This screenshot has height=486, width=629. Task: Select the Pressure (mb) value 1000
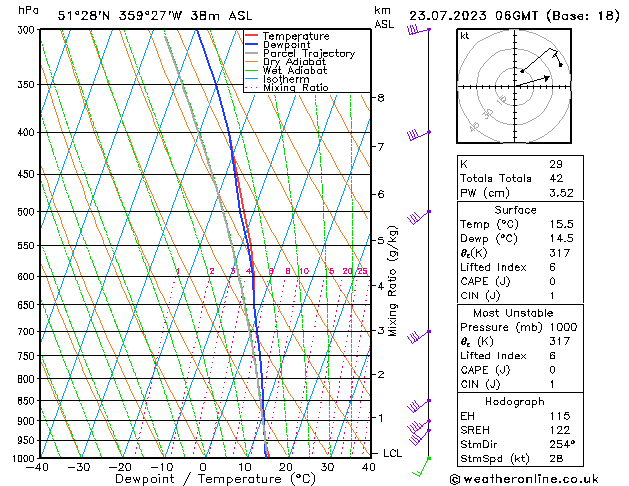point(563,327)
